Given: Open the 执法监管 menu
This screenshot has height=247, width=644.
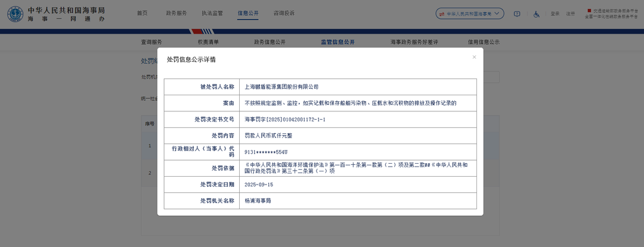Looking at the screenshot, I should pos(212,13).
